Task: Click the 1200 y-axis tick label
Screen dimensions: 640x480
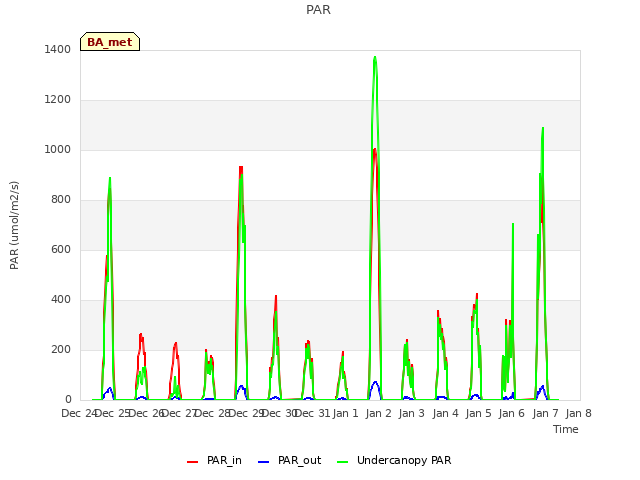Action: pos(58,100)
